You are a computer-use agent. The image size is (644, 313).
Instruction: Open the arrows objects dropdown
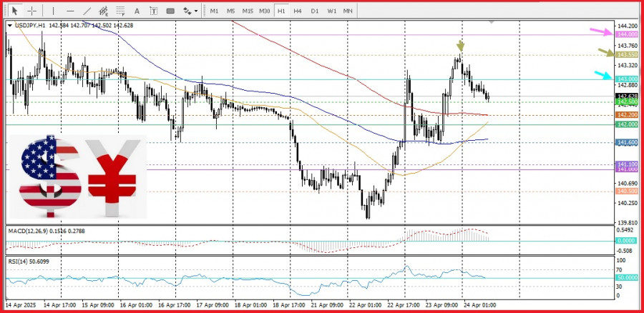(190, 11)
